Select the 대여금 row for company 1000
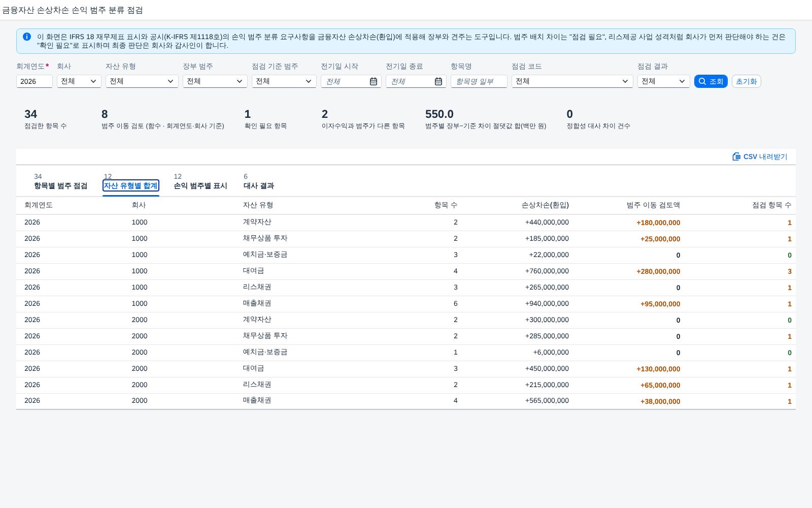This screenshot has width=812, height=508. click(406, 271)
